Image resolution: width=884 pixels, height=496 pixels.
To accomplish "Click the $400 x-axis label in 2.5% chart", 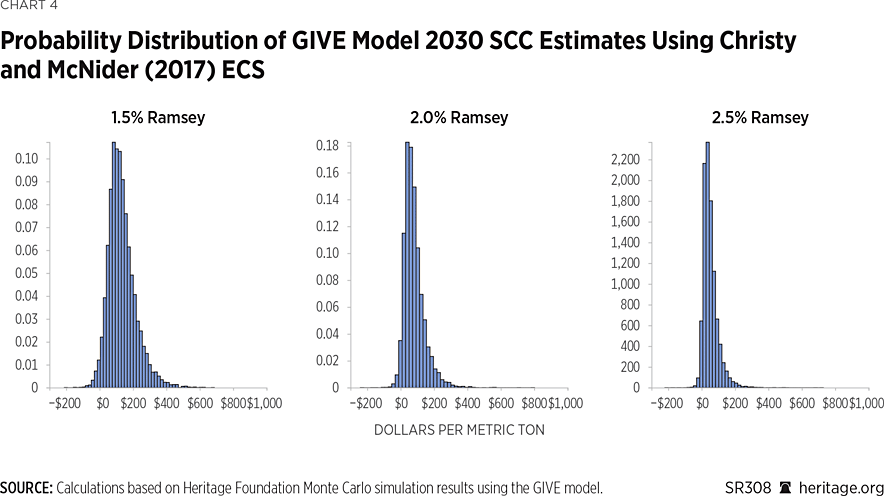I will tap(766, 403).
